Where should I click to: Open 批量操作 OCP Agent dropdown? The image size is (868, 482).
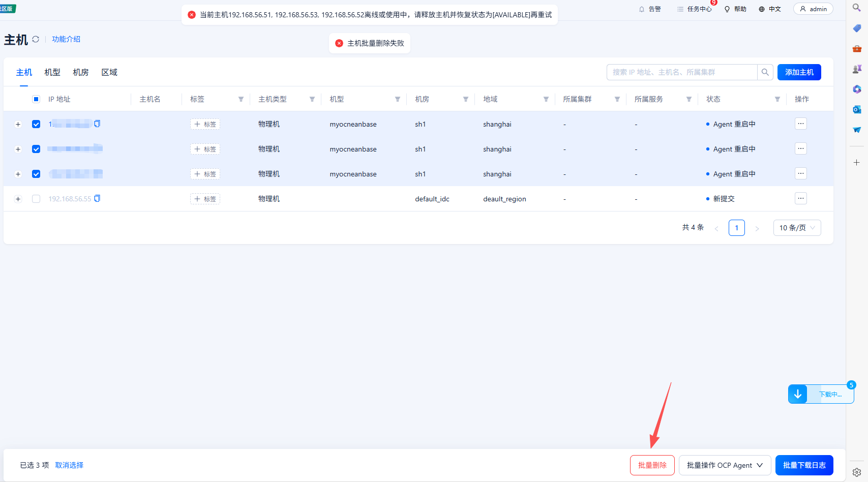(725, 465)
